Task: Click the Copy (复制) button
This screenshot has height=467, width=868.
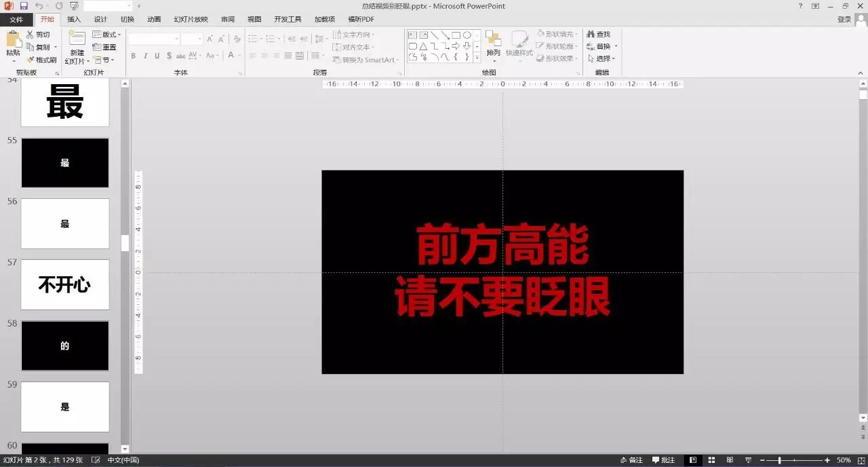Action: click(38, 48)
